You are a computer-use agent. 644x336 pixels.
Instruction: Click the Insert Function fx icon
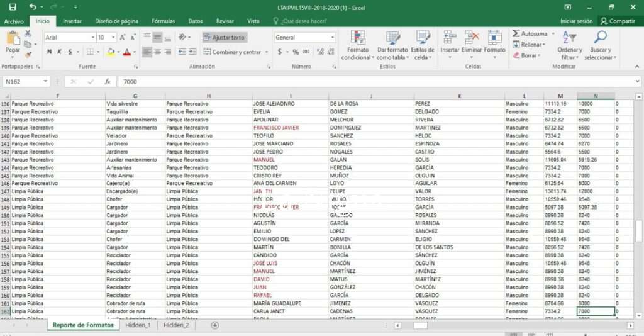pyautogui.click(x=108, y=82)
